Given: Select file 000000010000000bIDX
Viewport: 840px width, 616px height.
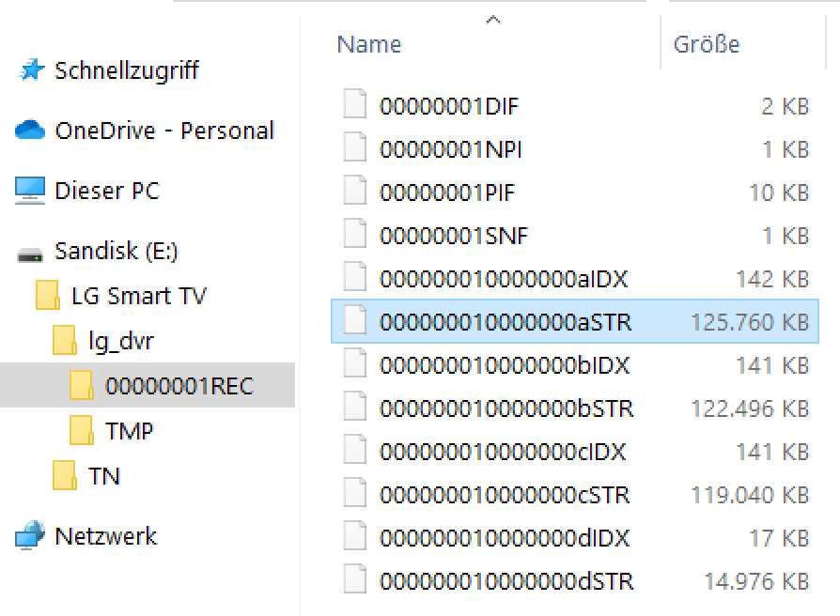Looking at the screenshot, I should click(575, 365).
